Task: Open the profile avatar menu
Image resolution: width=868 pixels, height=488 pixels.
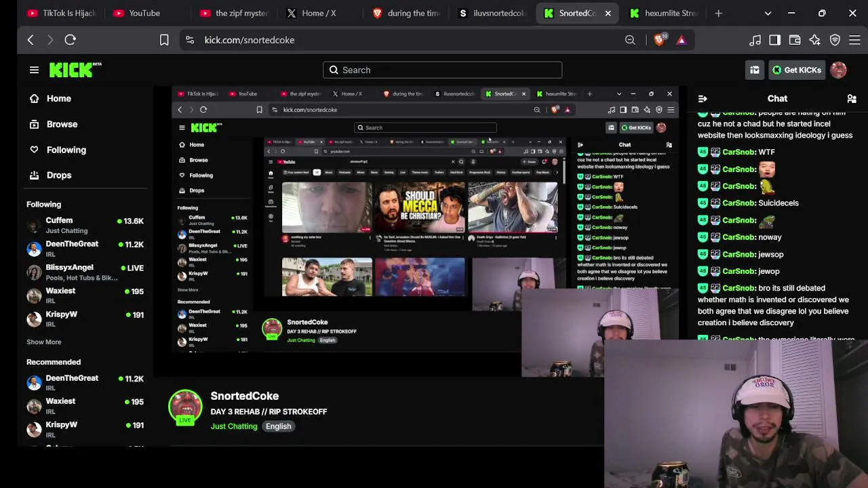Action: click(x=838, y=70)
